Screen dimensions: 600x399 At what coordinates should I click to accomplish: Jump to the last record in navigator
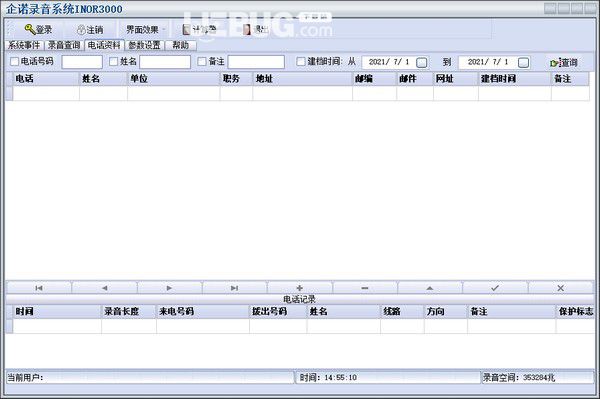coord(234,288)
